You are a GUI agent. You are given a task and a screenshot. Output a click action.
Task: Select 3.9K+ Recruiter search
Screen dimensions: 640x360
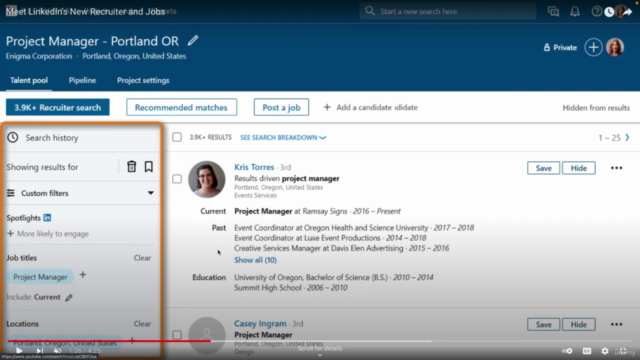click(x=58, y=107)
